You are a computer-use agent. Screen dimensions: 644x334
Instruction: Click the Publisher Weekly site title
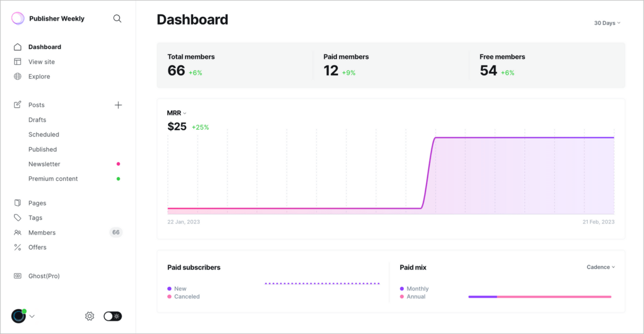click(57, 19)
